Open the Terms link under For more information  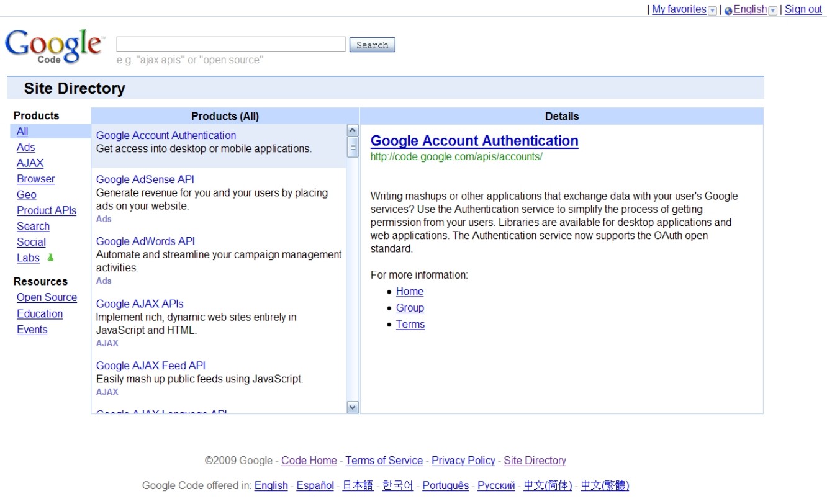point(410,325)
